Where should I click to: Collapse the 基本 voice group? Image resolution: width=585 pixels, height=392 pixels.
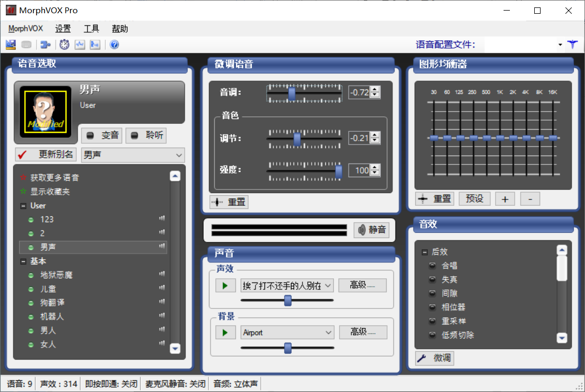tap(23, 261)
